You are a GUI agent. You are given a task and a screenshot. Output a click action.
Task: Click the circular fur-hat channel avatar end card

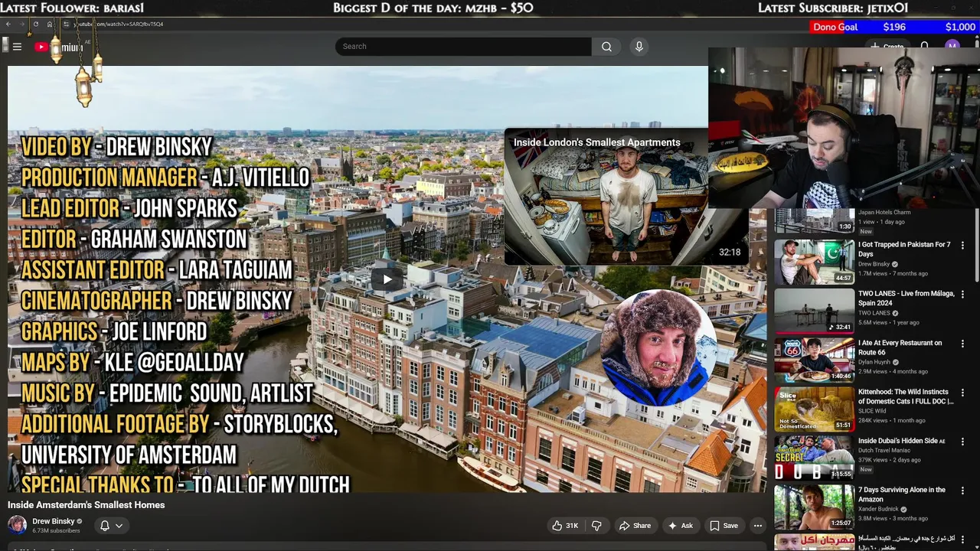click(658, 347)
